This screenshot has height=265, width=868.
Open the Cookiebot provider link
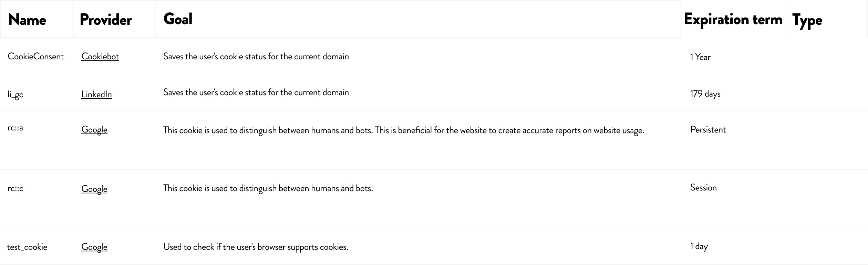(100, 57)
